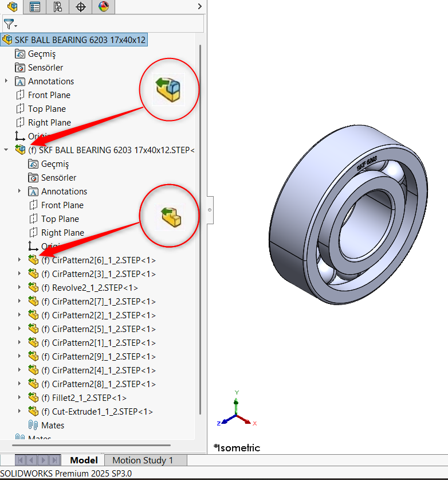
Task: Click the subassembly Origin icon
Action: point(33,246)
